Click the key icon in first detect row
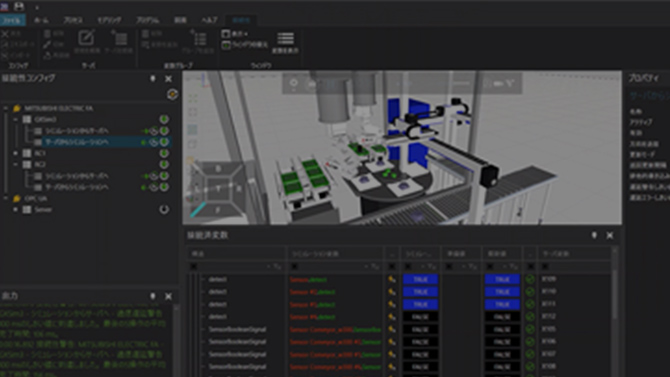The image size is (670, 377). [391, 279]
